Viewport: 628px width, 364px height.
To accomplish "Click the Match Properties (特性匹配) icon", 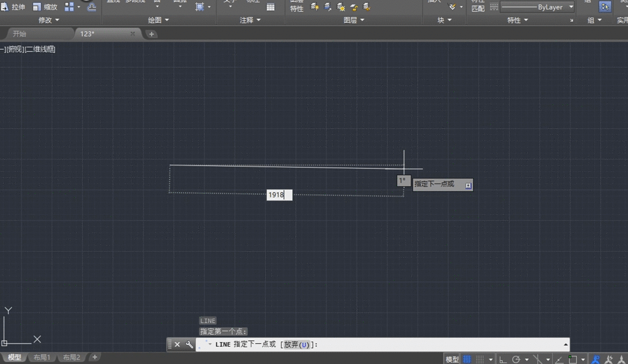I will click(478, 6).
